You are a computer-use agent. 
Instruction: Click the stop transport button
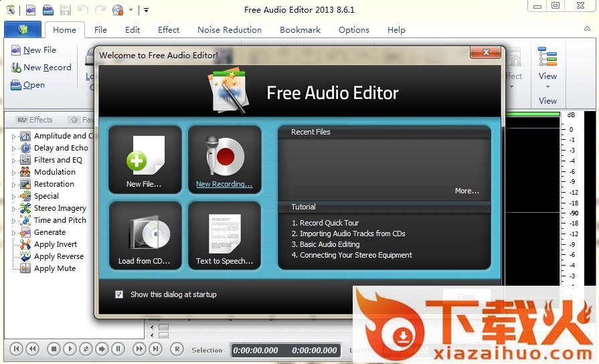pyautogui.click(x=54, y=349)
